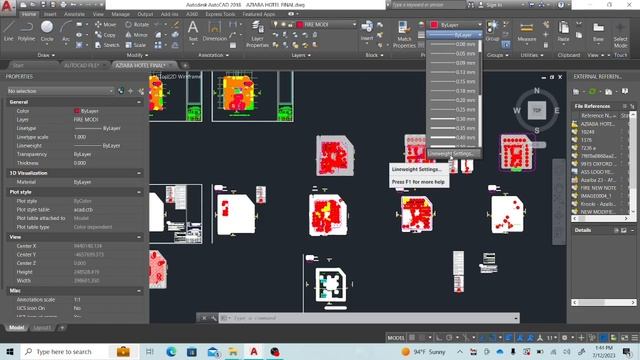Expand the Annotation panel dropdown
Viewport: 640px width, 360px height.
[213, 55]
